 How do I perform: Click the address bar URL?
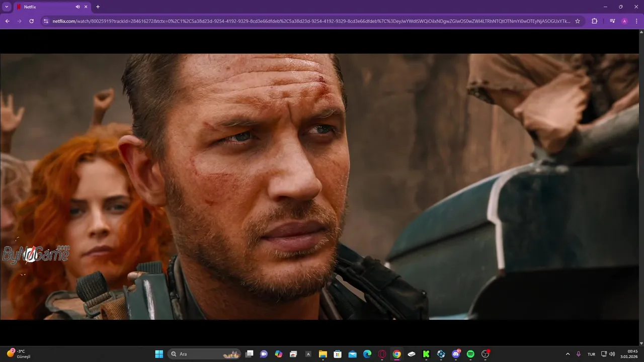[311, 21]
